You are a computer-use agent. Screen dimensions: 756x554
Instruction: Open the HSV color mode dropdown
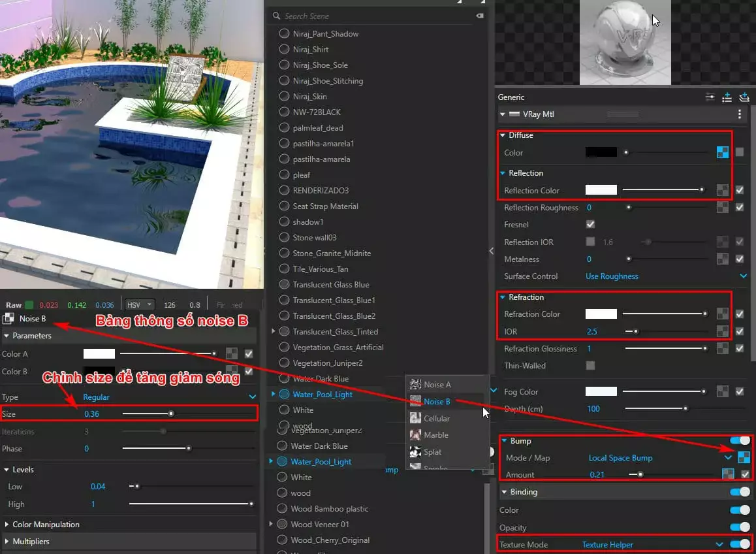pyautogui.click(x=141, y=304)
